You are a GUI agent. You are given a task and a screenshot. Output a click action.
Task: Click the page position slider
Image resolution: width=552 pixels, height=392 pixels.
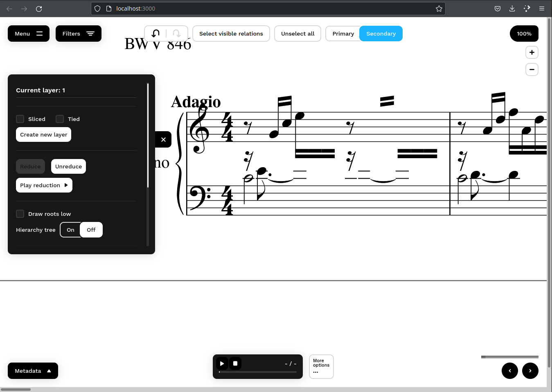click(510, 357)
